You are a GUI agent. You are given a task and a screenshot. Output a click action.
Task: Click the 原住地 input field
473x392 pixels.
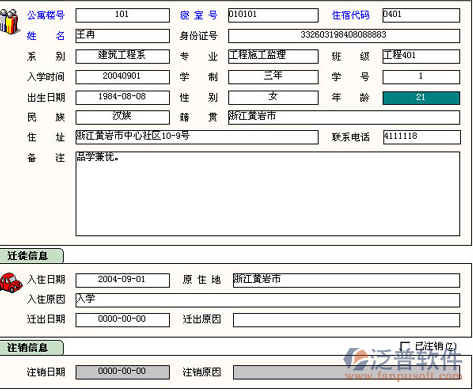point(346,280)
